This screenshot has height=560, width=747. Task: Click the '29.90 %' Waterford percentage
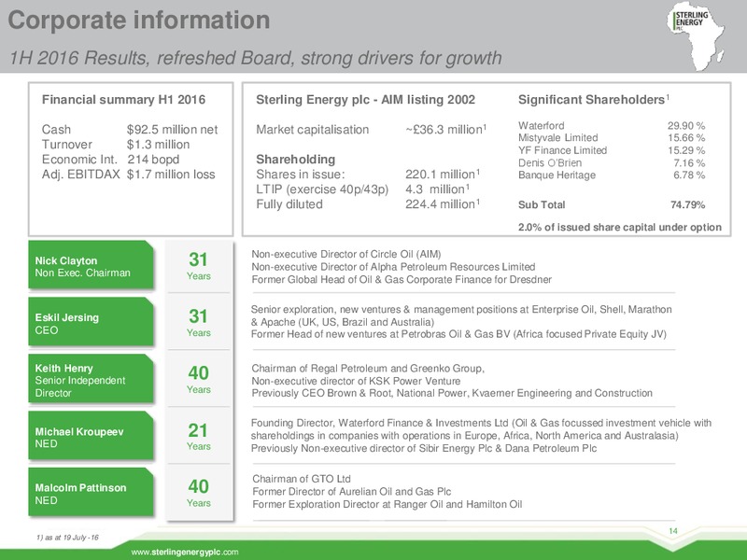click(686, 126)
